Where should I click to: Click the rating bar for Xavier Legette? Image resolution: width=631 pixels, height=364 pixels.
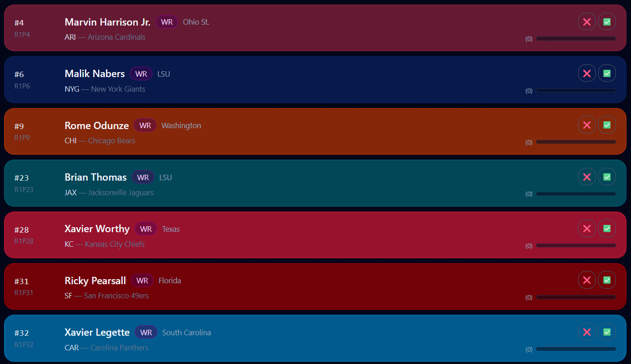pos(576,349)
